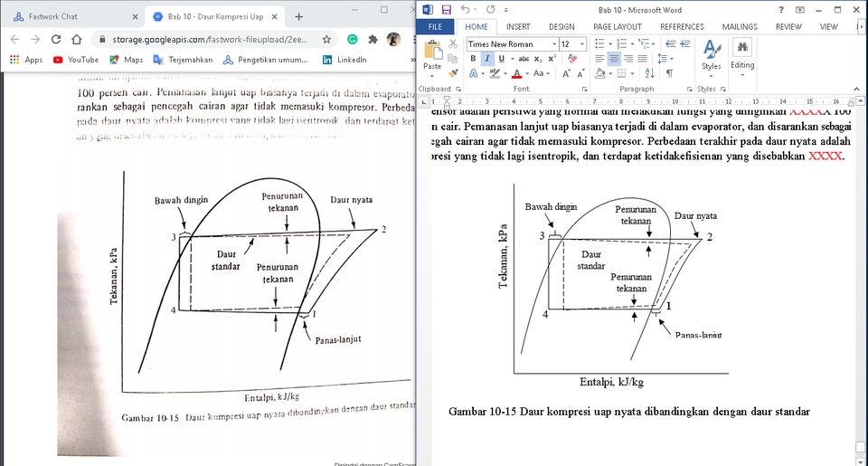Viewport: 868px width, 466px height.
Task: Toggle Show/Hide paragraph marks
Action: tap(669, 73)
